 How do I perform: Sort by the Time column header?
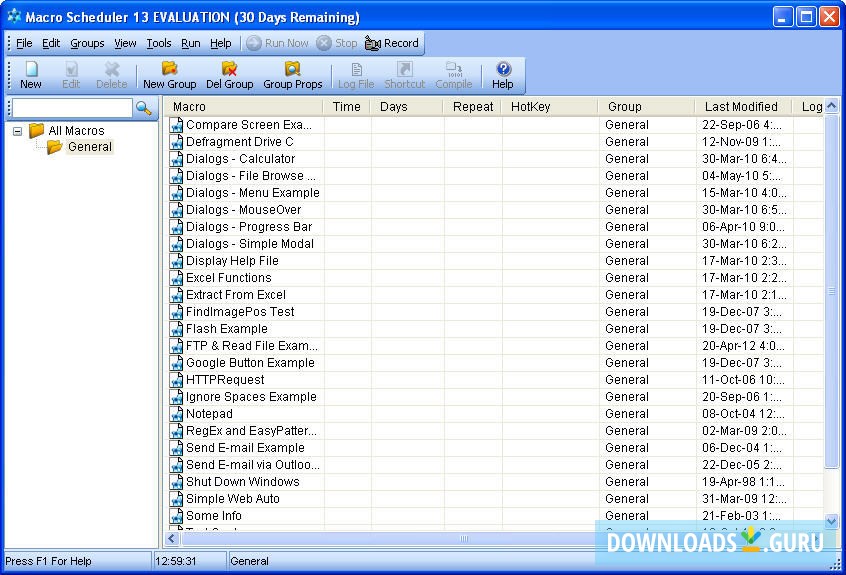pos(346,107)
